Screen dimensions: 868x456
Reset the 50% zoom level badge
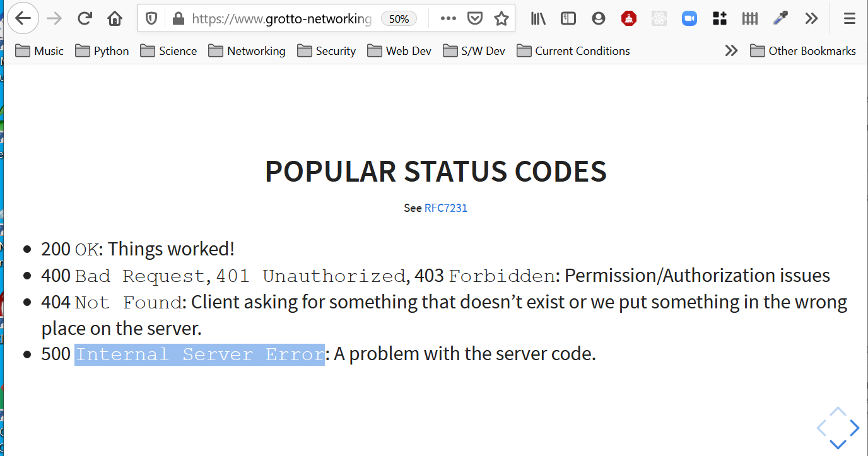[399, 19]
